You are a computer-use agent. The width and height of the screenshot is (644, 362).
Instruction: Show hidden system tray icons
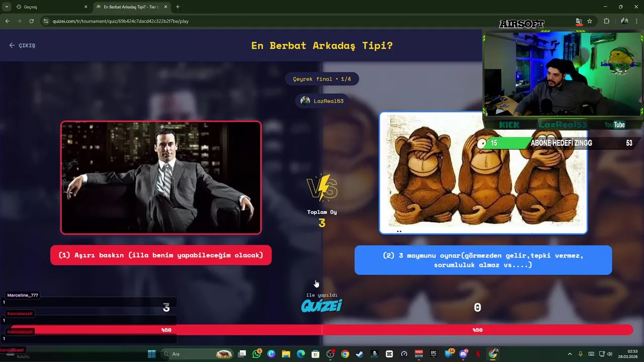tap(570, 354)
